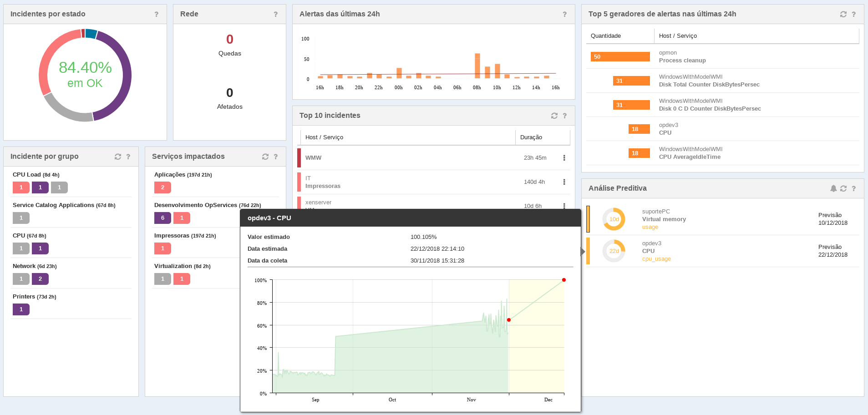The width and height of the screenshot is (868, 415).
Task: Click the bell icon in Análise Preditiva
Action: 833,188
